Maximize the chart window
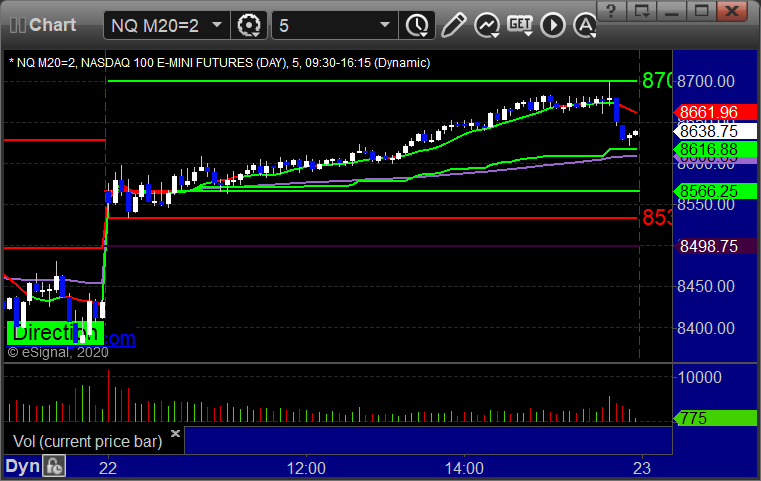This screenshot has height=481, width=761. 702,11
